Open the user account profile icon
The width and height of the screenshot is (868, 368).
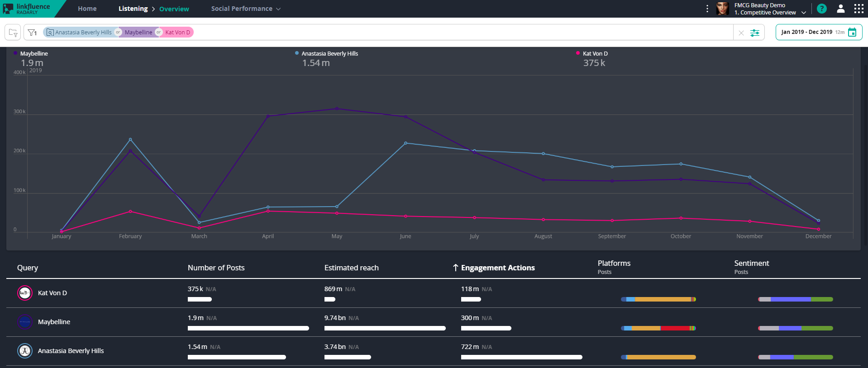[841, 9]
